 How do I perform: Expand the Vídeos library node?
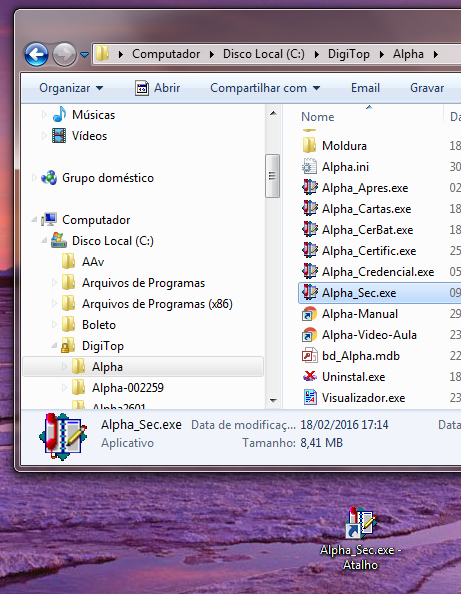point(44,136)
